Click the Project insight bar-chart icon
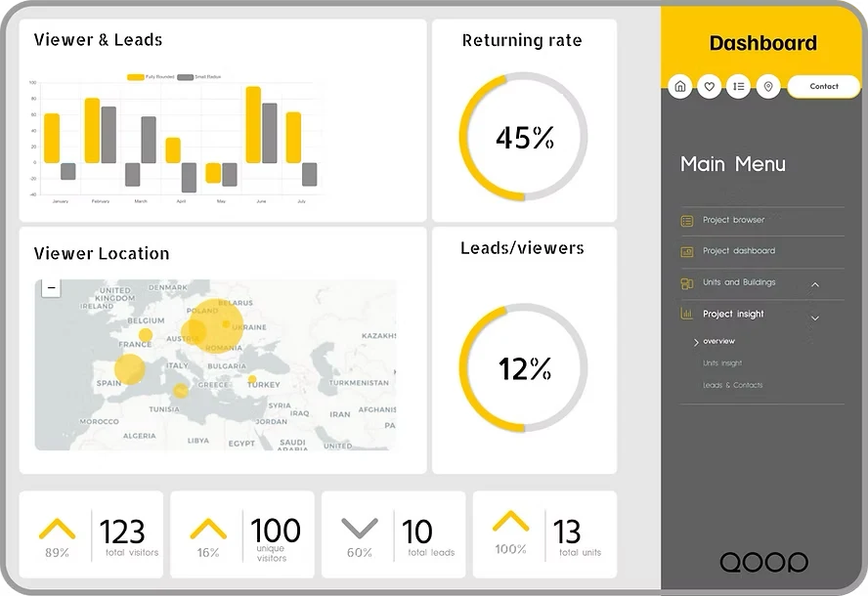Screen dimensions: 868x596 pyautogui.click(x=686, y=314)
